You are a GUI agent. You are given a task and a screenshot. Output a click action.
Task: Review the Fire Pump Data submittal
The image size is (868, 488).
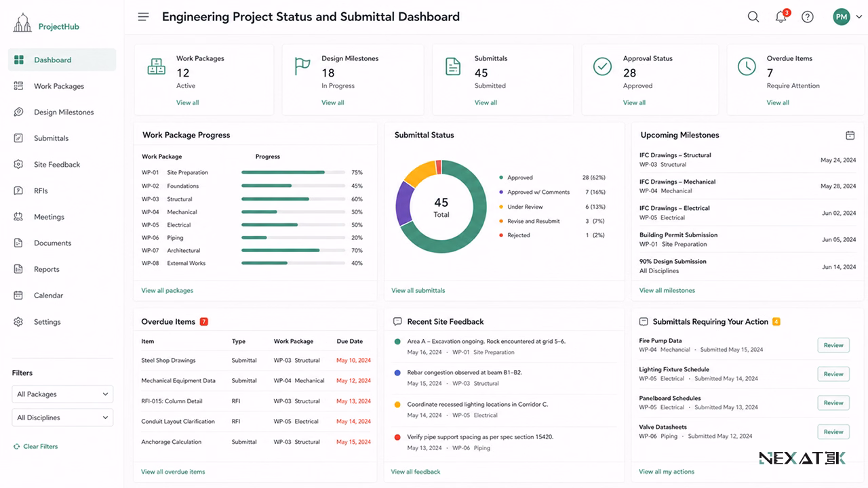[x=833, y=345]
